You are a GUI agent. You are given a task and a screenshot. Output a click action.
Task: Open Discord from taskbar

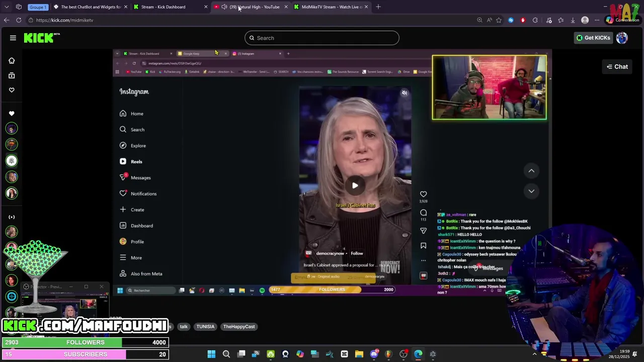[374, 354]
